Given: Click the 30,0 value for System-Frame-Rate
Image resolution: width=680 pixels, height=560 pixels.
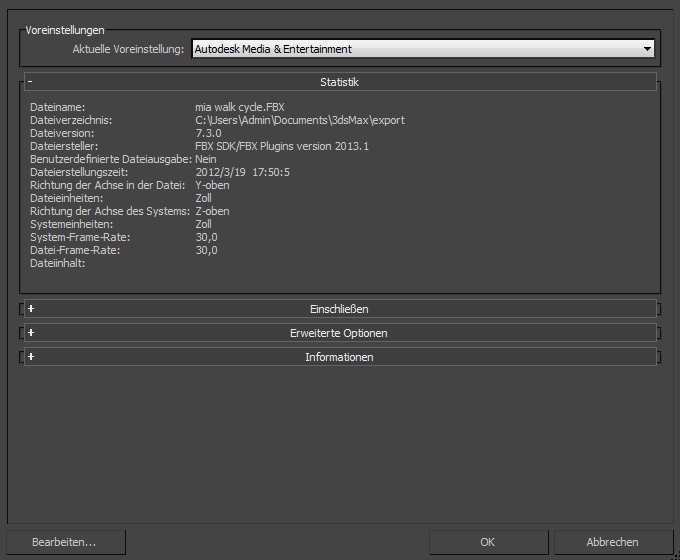Looking at the screenshot, I should (206, 237).
